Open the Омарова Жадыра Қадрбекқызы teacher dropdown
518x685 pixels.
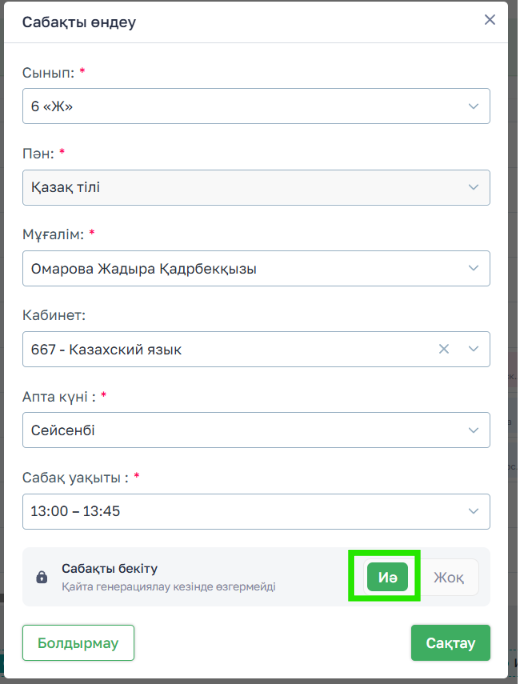(x=256, y=268)
